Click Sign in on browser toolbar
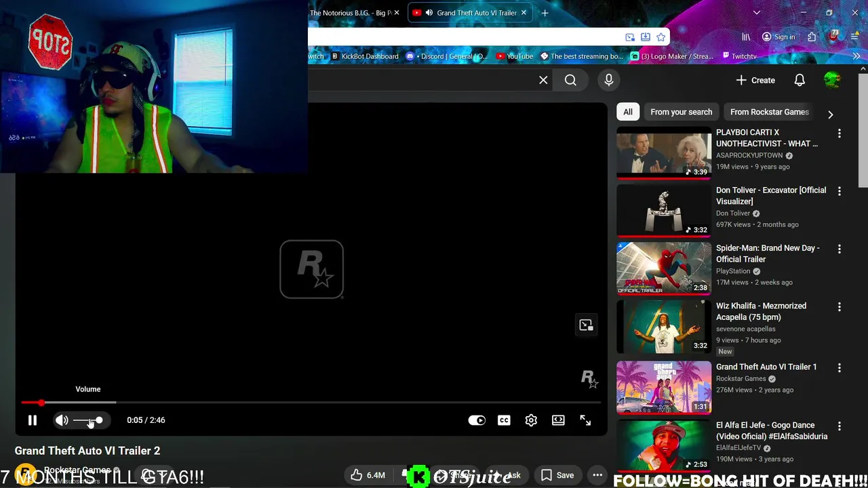The height and width of the screenshot is (488, 868). coord(778,37)
